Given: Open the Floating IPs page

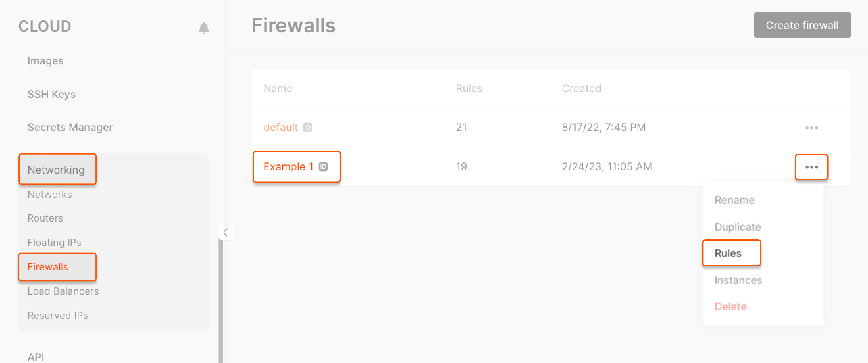Looking at the screenshot, I should 54,242.
